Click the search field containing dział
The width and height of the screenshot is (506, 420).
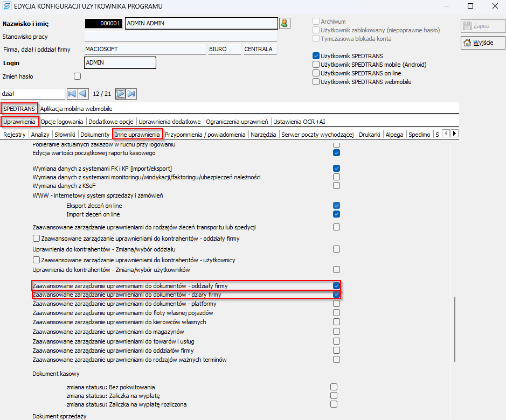click(32, 94)
